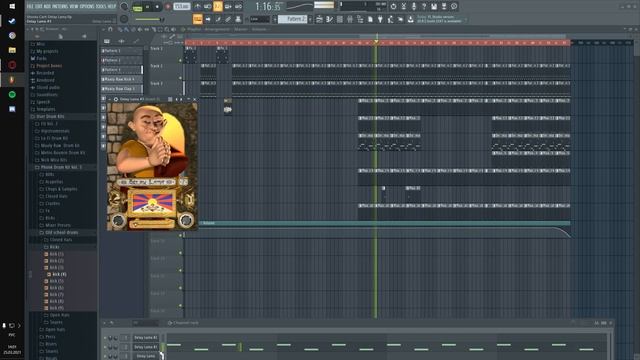Screen dimensions: 640x360
Task: Click the view mixer toolbar icon
Action: coord(350,19)
